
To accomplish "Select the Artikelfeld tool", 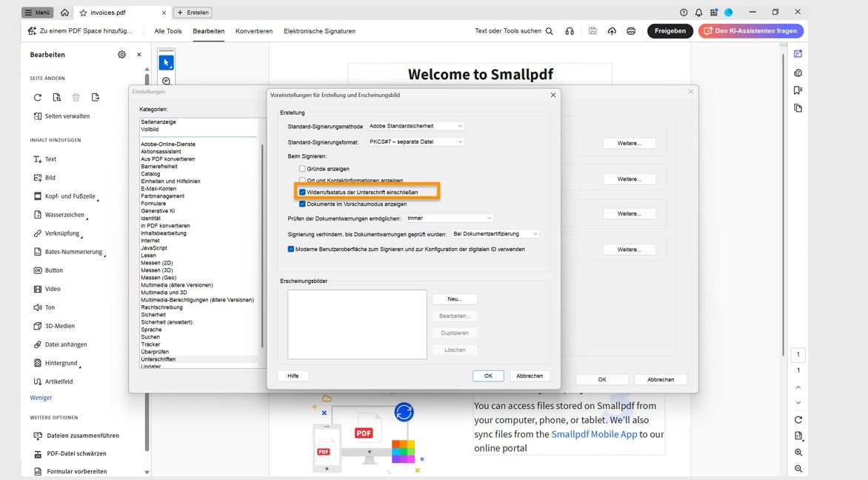I will click(53, 381).
